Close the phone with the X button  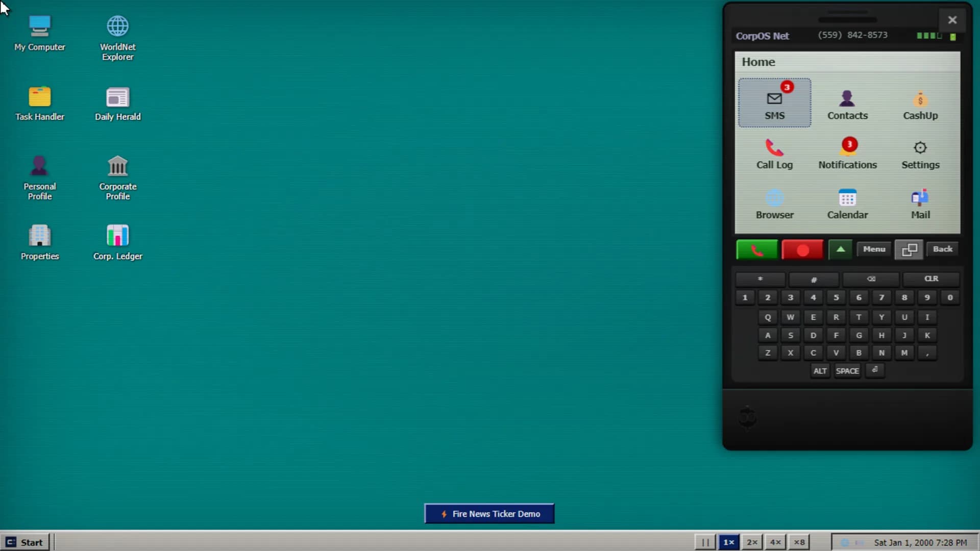(952, 20)
